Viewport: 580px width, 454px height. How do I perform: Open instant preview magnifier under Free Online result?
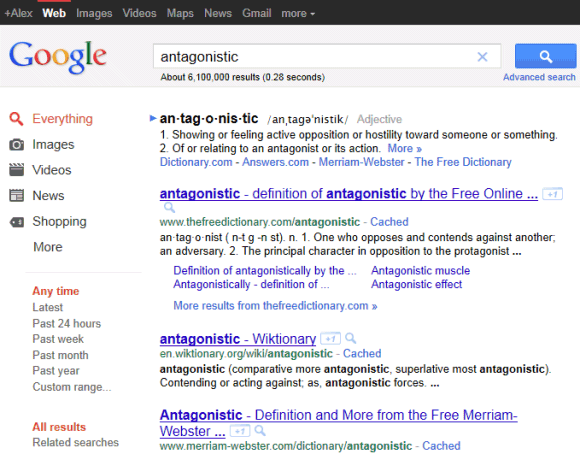(x=169, y=208)
